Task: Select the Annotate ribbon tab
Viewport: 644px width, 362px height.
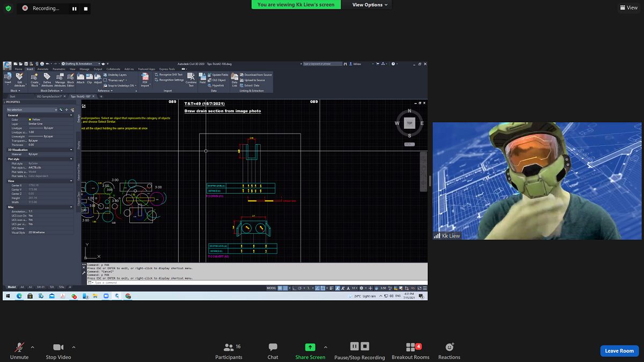Action: [43, 69]
